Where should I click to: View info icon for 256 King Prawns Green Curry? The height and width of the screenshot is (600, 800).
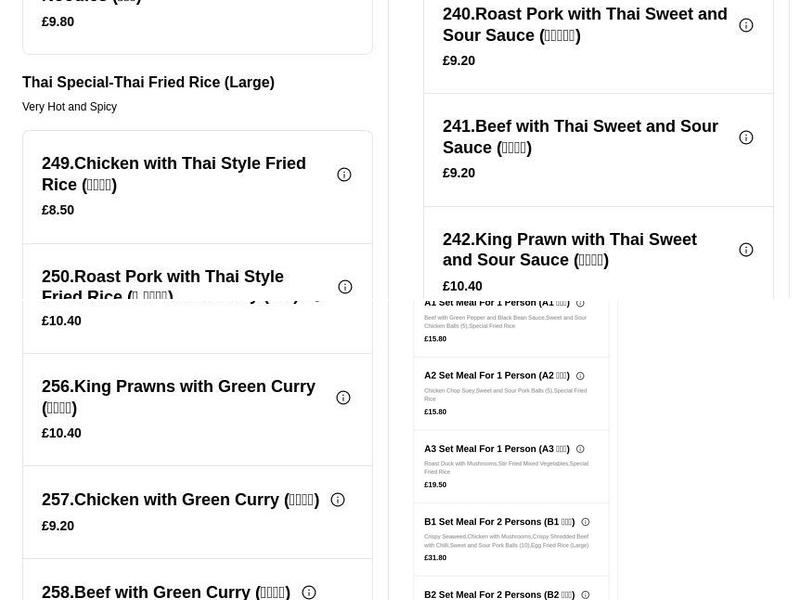click(x=344, y=397)
